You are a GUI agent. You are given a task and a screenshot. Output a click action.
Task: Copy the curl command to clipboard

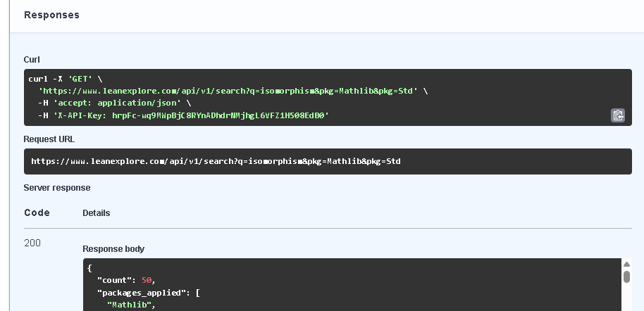click(x=617, y=115)
